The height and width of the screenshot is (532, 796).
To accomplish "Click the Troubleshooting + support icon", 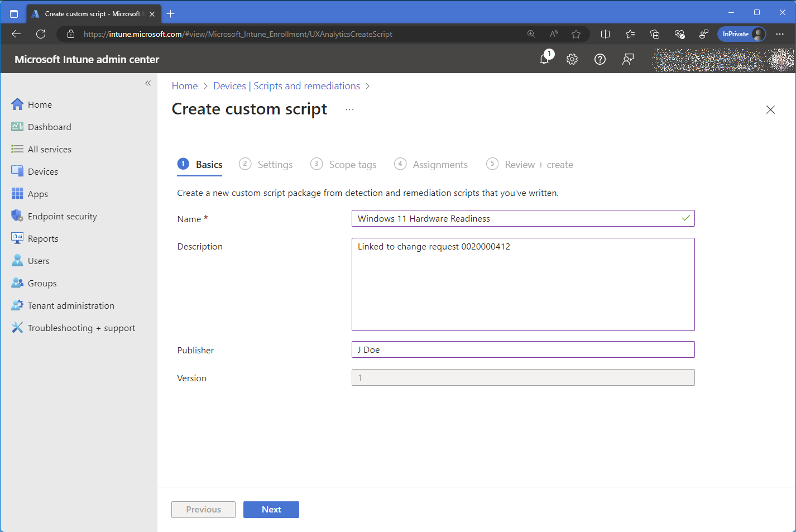I will click(17, 328).
